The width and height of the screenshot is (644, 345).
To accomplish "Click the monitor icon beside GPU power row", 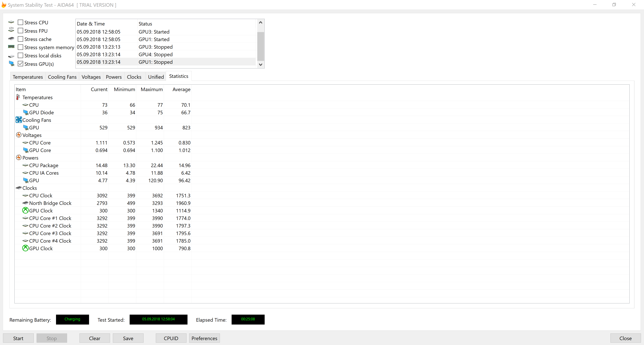I will point(25,180).
